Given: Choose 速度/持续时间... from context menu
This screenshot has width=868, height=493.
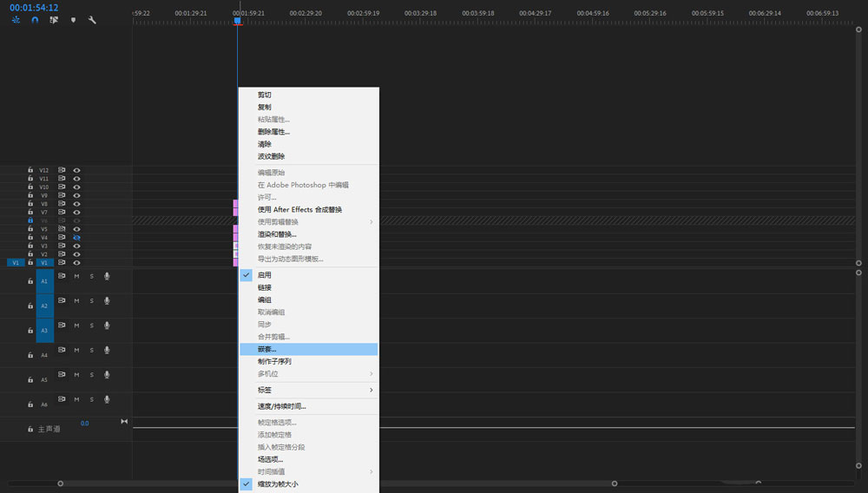Looking at the screenshot, I should point(281,406).
